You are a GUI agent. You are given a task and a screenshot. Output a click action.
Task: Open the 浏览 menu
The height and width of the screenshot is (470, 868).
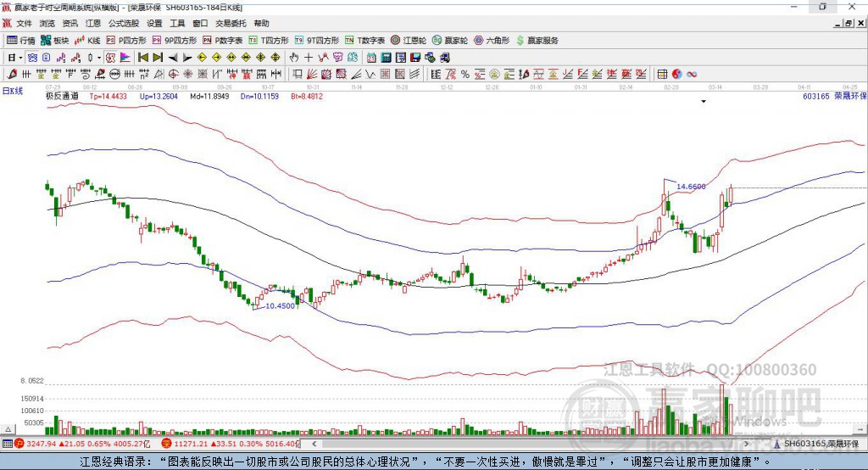point(47,23)
